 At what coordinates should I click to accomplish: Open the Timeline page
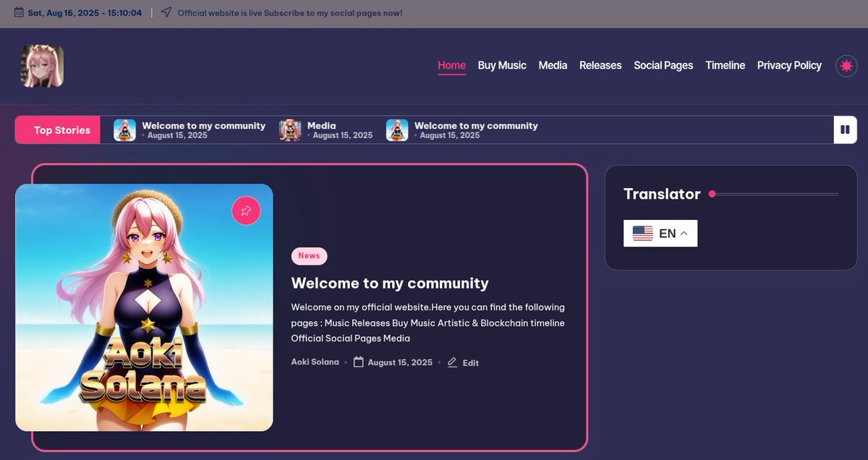tap(725, 65)
